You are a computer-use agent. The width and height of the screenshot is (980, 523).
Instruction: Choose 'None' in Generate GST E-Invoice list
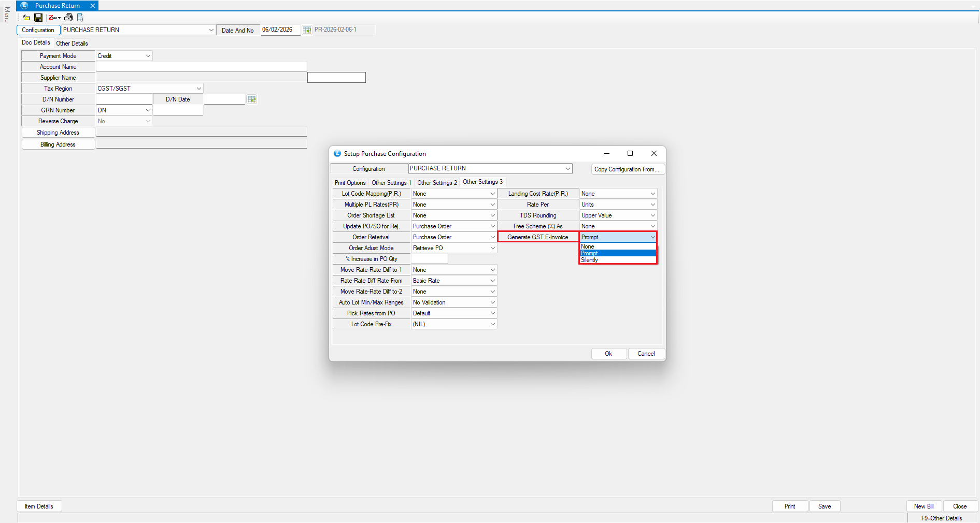click(x=588, y=246)
